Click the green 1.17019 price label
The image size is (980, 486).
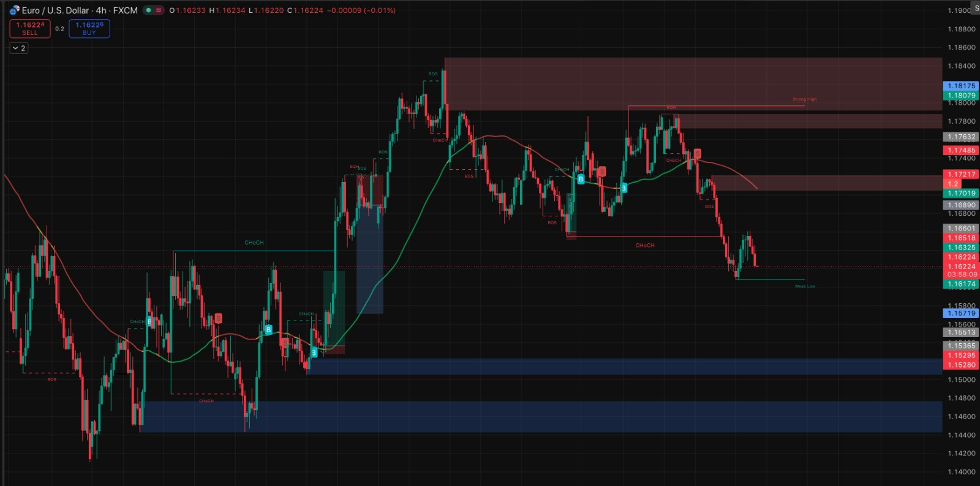pos(961,193)
